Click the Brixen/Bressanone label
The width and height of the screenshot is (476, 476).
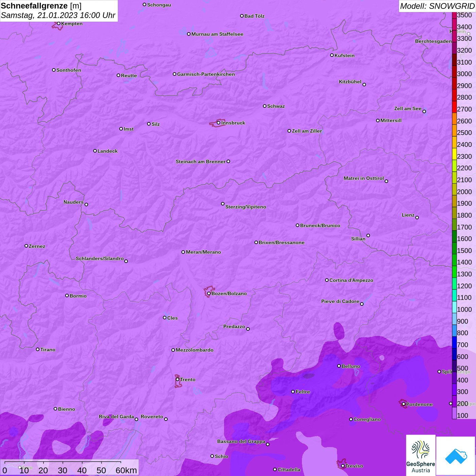coord(282,242)
